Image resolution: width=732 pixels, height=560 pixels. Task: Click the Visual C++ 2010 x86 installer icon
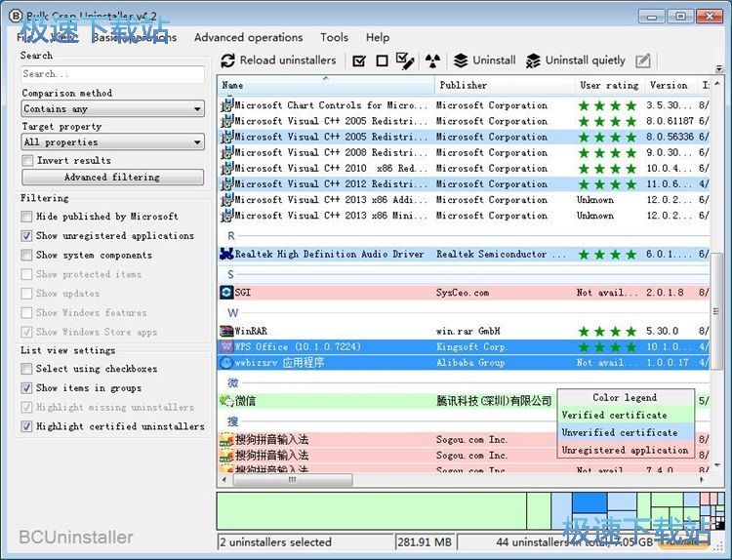point(226,168)
